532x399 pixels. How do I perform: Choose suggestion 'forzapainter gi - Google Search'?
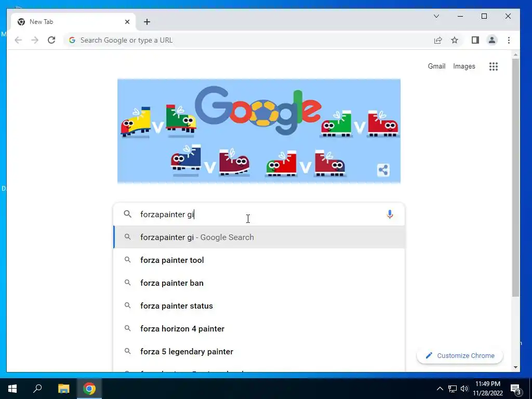pos(259,237)
